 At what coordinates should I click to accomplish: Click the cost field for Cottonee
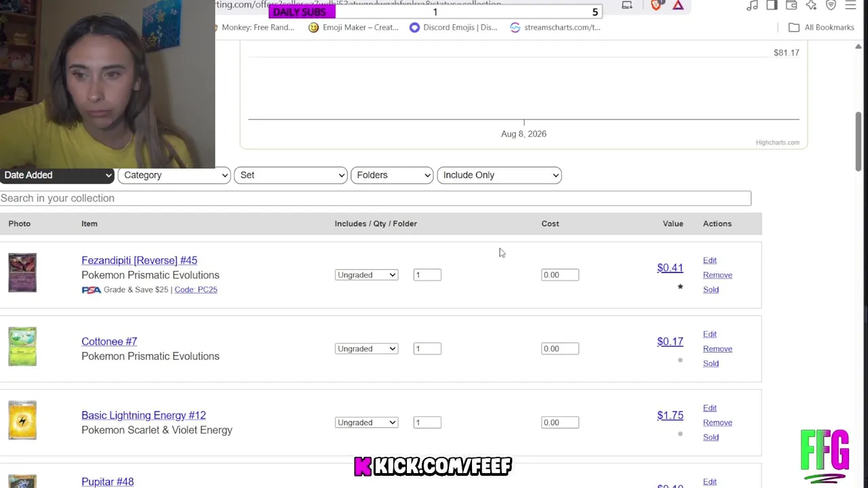[560, 348]
